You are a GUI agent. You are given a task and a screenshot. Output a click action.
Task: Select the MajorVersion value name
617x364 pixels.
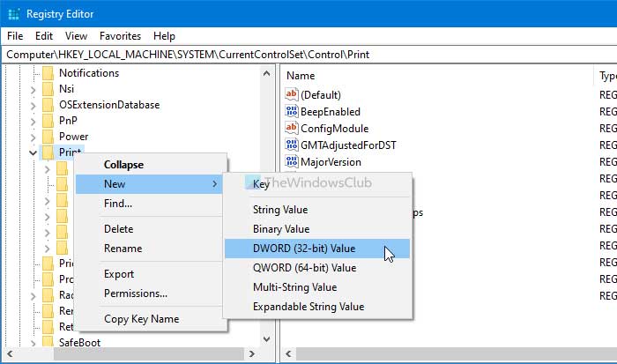point(331,162)
